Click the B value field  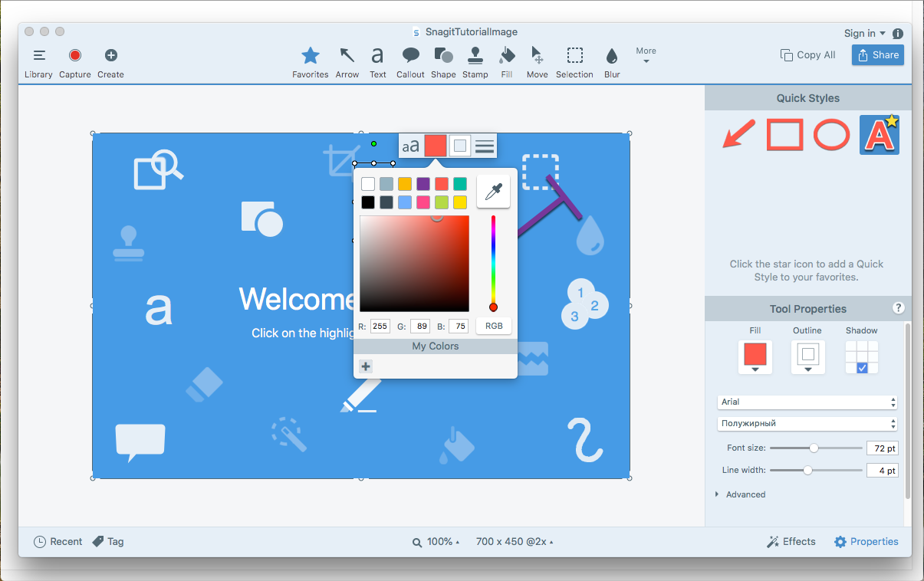coord(459,327)
